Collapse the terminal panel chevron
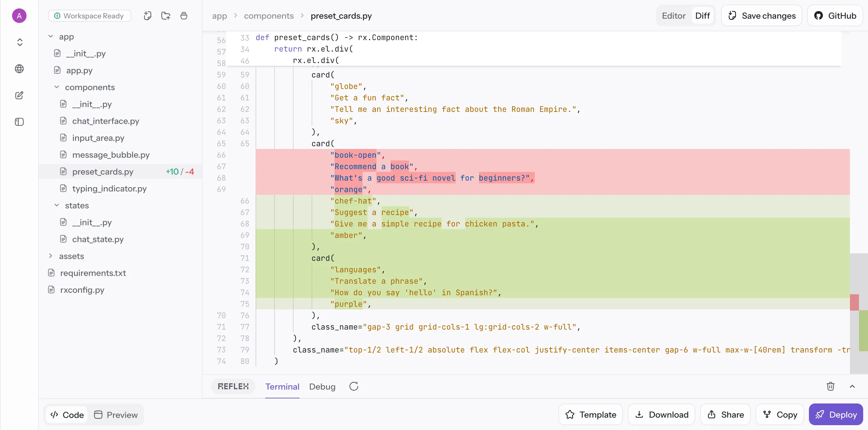 click(852, 387)
